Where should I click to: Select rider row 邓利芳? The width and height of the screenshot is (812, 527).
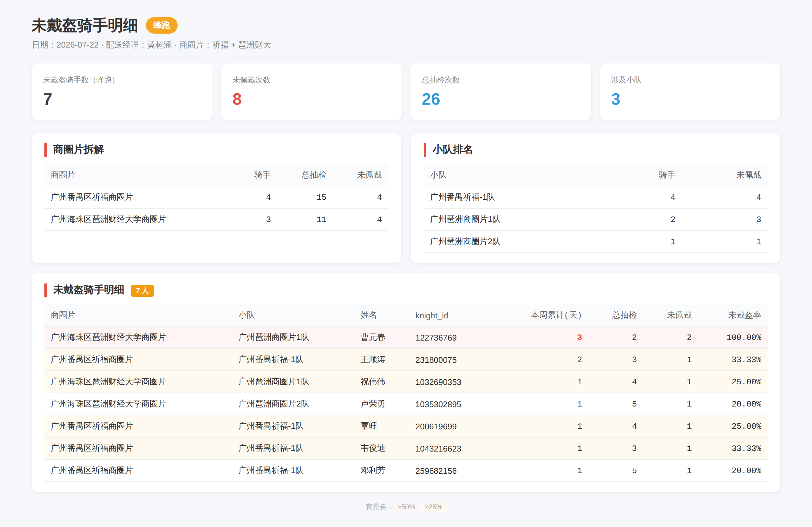(x=406, y=470)
